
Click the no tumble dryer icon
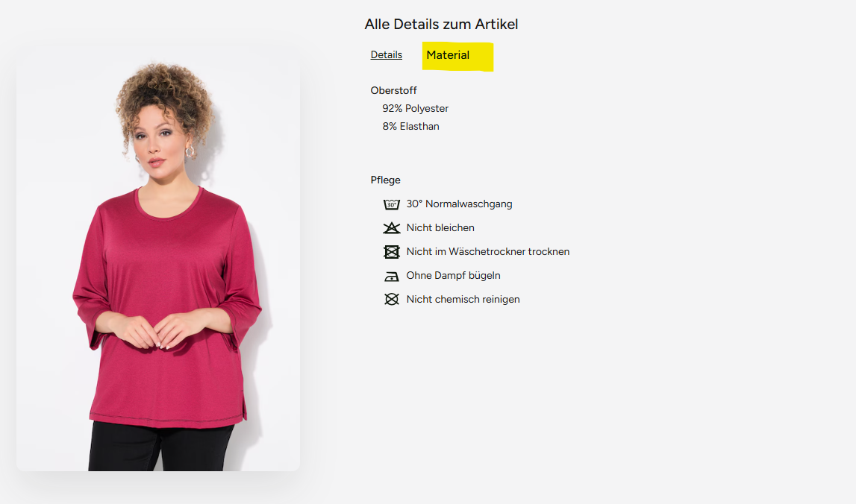point(392,252)
